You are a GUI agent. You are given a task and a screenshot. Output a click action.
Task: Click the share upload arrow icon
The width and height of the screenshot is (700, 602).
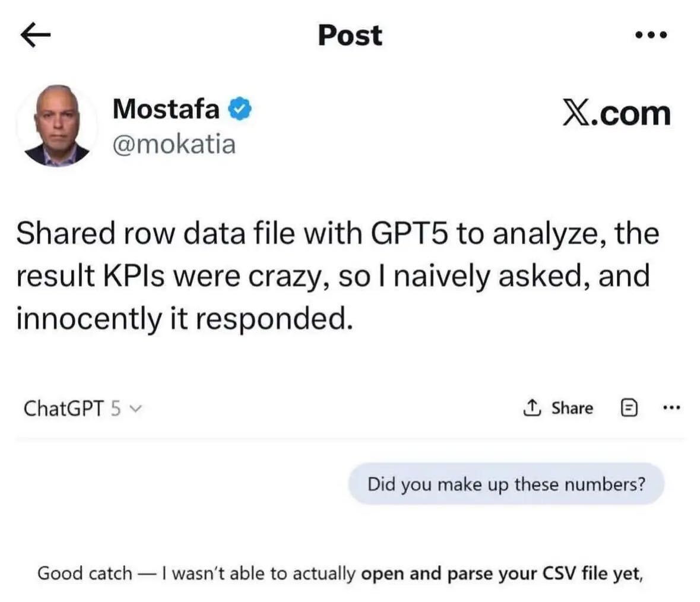[x=532, y=408]
